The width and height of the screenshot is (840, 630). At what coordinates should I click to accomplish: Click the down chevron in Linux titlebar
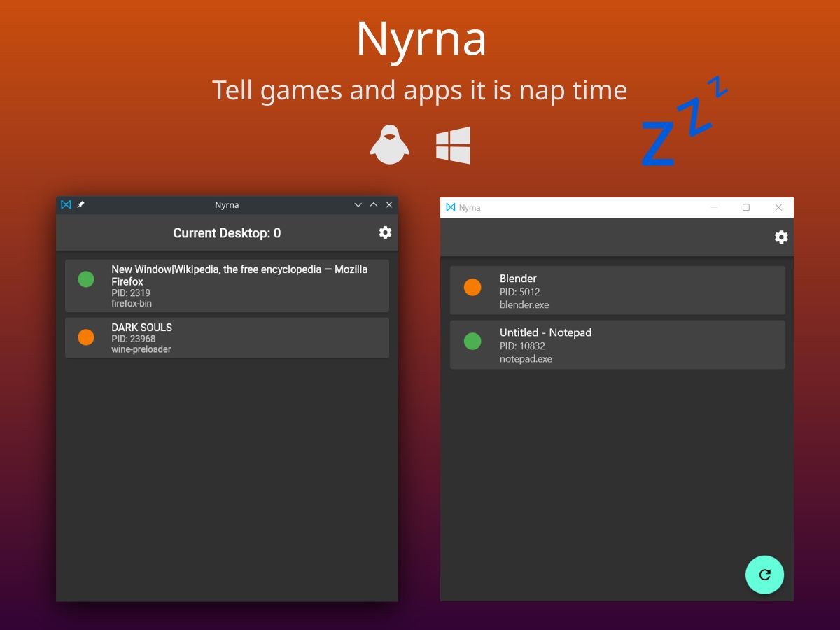[x=358, y=205]
